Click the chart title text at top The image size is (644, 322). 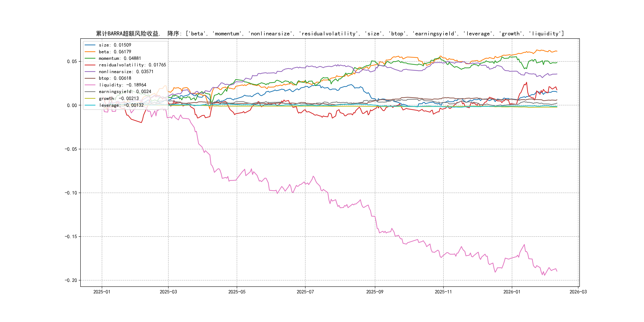click(x=330, y=34)
